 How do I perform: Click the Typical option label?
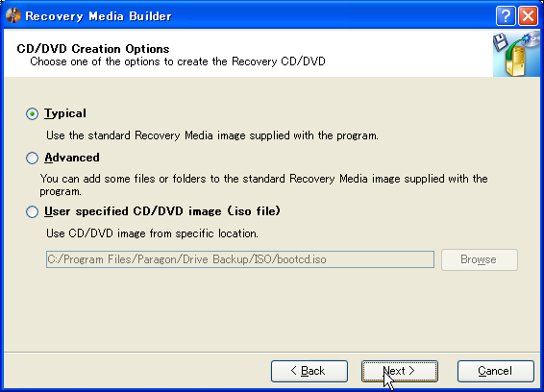[x=65, y=113]
